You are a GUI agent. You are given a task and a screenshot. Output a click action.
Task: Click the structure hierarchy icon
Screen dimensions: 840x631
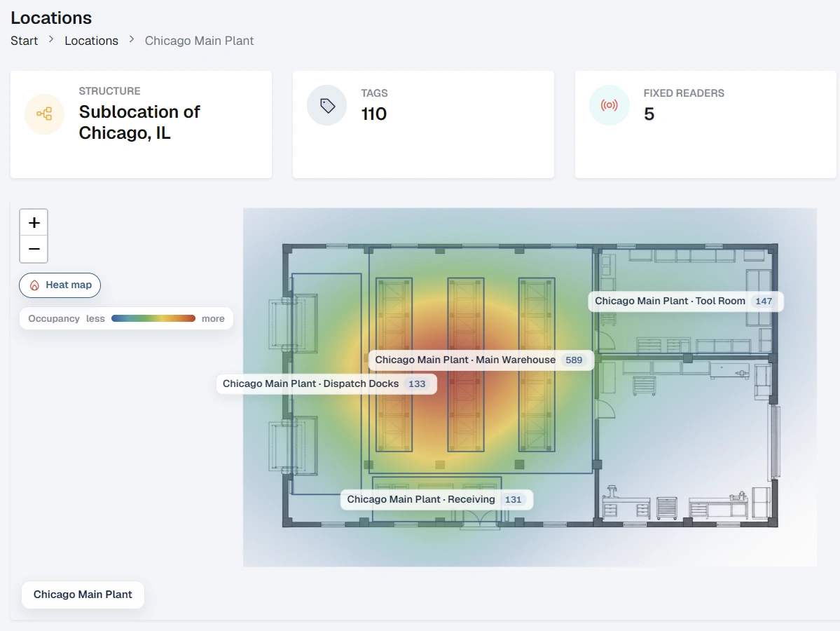(44, 114)
